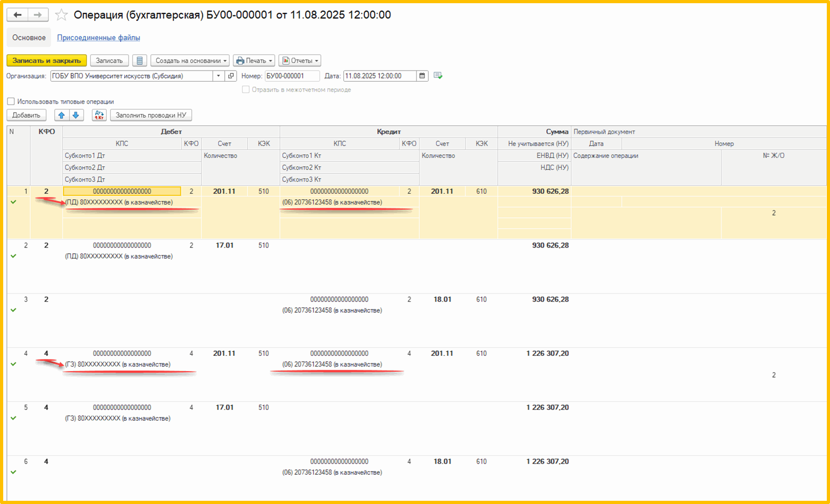The height and width of the screenshot is (504, 830).
Task: Go back with the left arrow button
Action: tap(18, 15)
